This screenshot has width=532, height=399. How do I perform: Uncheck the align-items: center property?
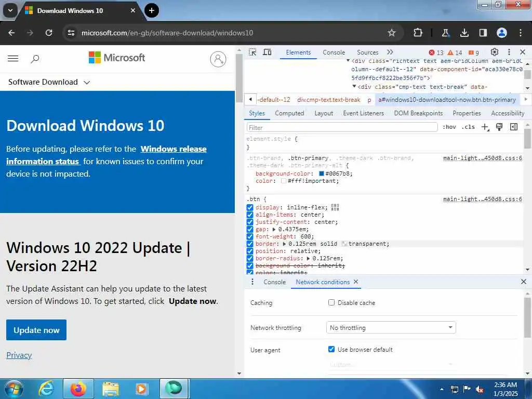coord(250,215)
